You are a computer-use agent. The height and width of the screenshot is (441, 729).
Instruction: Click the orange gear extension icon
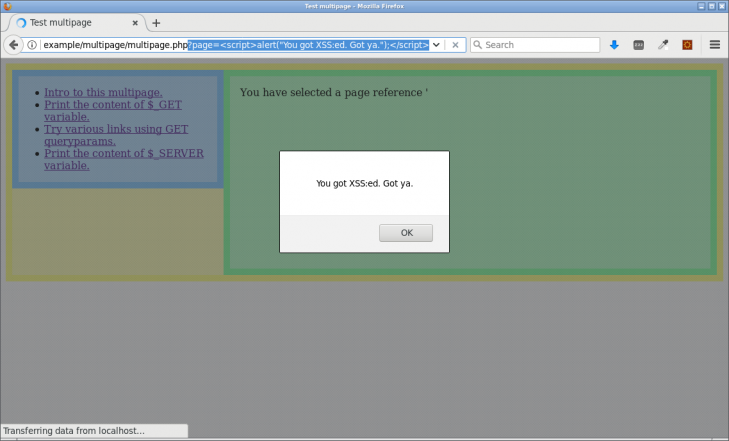click(687, 45)
